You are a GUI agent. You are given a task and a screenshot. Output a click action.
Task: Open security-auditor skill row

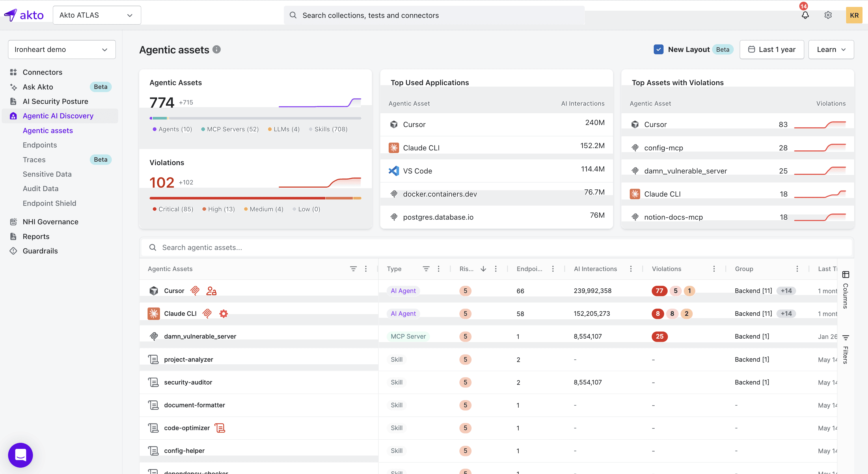[x=188, y=382]
